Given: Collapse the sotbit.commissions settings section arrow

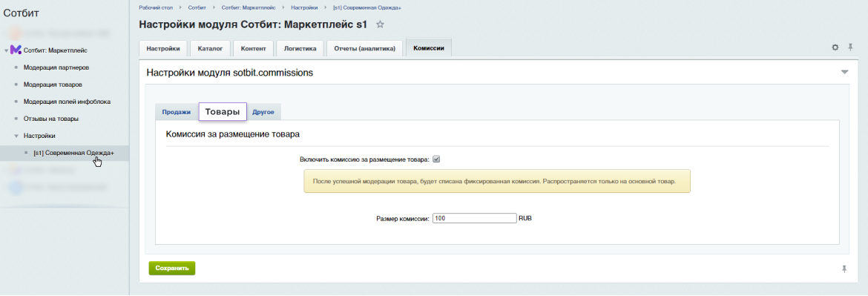Looking at the screenshot, I should [844, 73].
